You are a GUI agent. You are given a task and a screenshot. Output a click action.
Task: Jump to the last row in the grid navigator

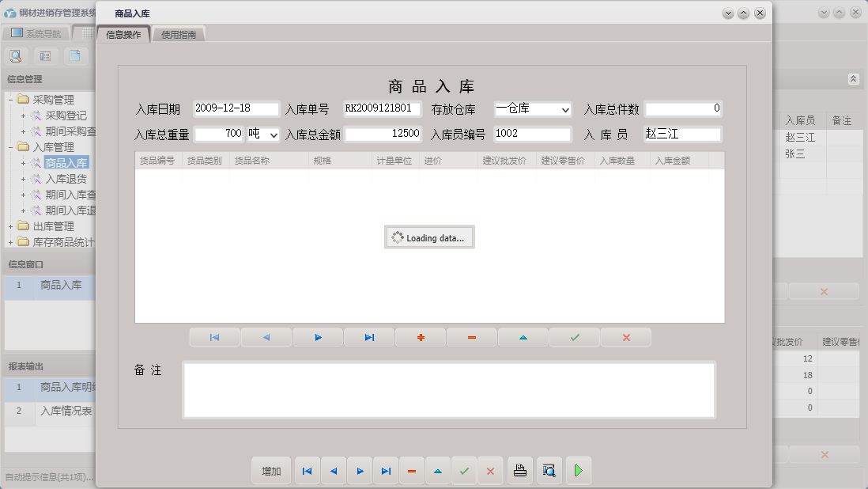click(x=369, y=337)
